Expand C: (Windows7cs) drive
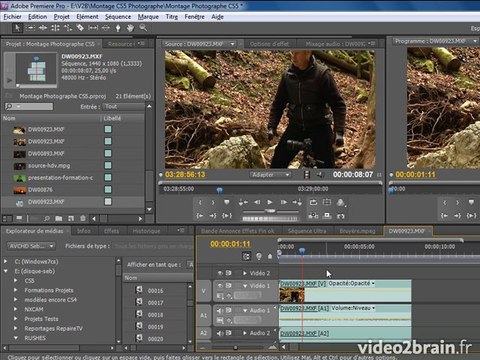Screen dimensions: 480x360 click(x=5, y=262)
